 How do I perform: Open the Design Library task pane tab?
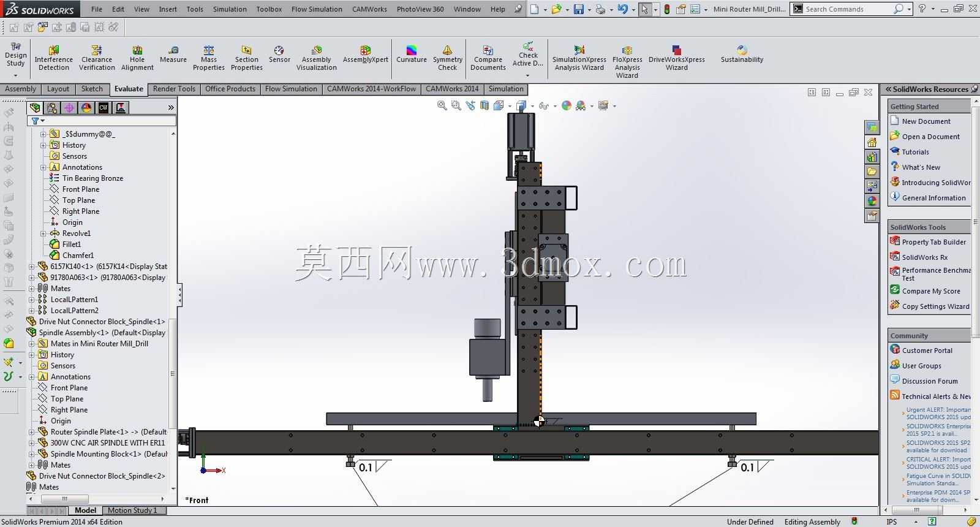click(872, 157)
